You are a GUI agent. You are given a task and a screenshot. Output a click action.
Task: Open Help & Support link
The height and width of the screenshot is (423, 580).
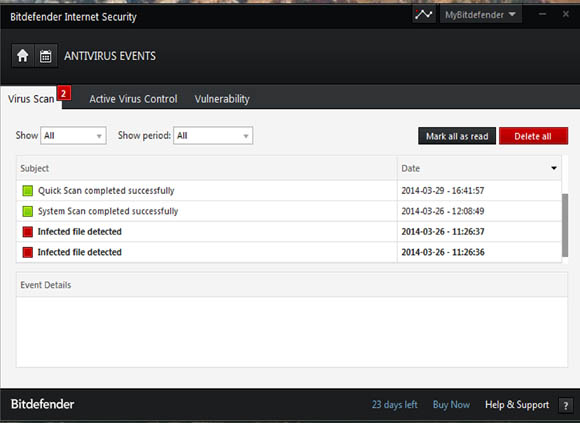pos(517,405)
